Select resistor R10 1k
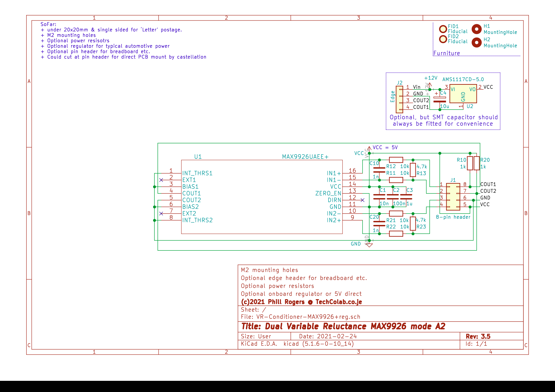Image resolution: width=555 pixels, height=392 pixels. click(470, 163)
